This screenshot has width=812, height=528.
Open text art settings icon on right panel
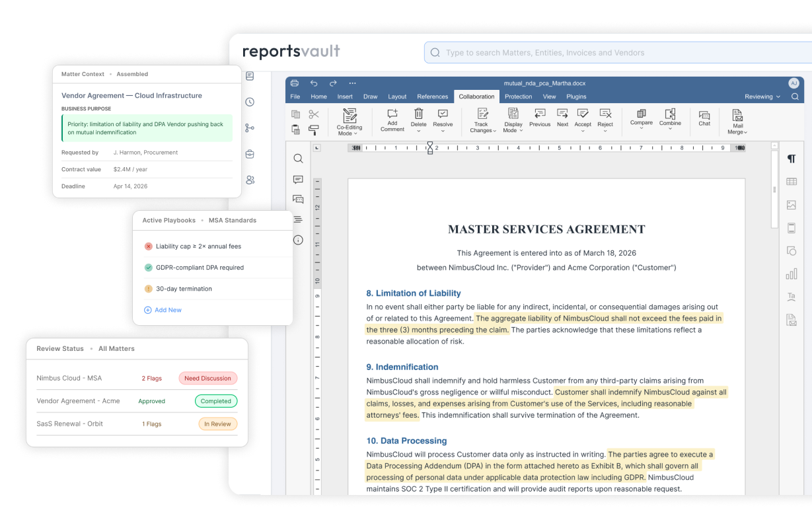click(x=792, y=297)
